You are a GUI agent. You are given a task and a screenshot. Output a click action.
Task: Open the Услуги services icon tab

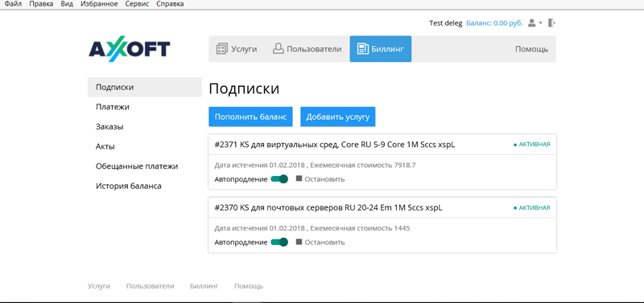coord(222,49)
